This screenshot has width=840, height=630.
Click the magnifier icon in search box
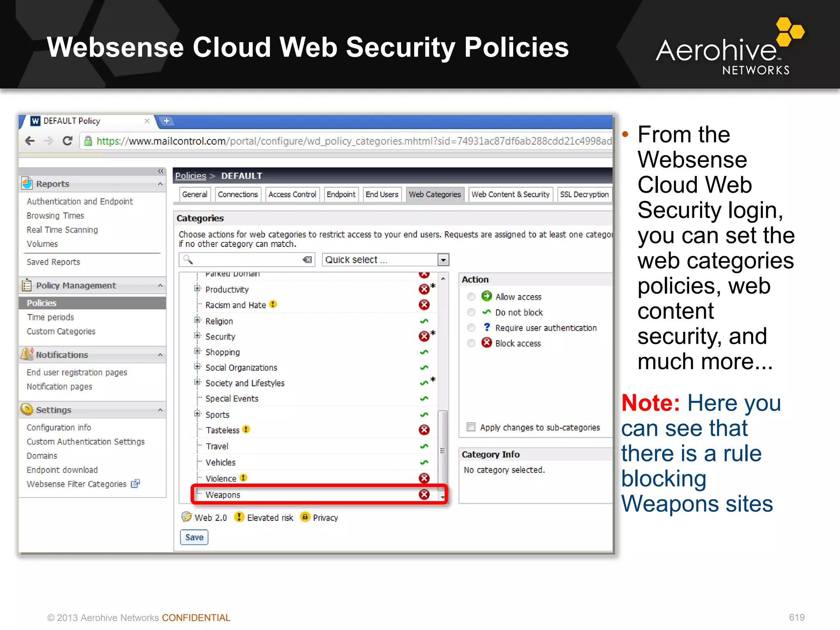click(188, 260)
